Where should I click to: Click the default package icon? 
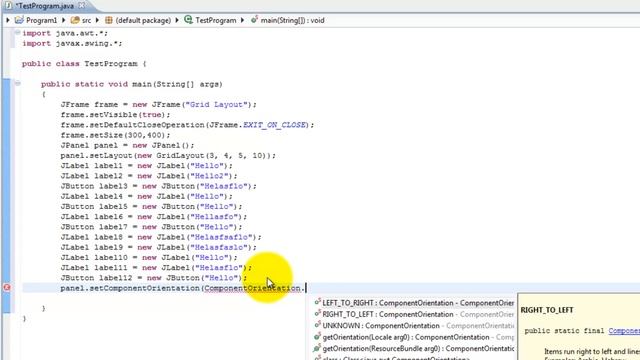coord(109,20)
